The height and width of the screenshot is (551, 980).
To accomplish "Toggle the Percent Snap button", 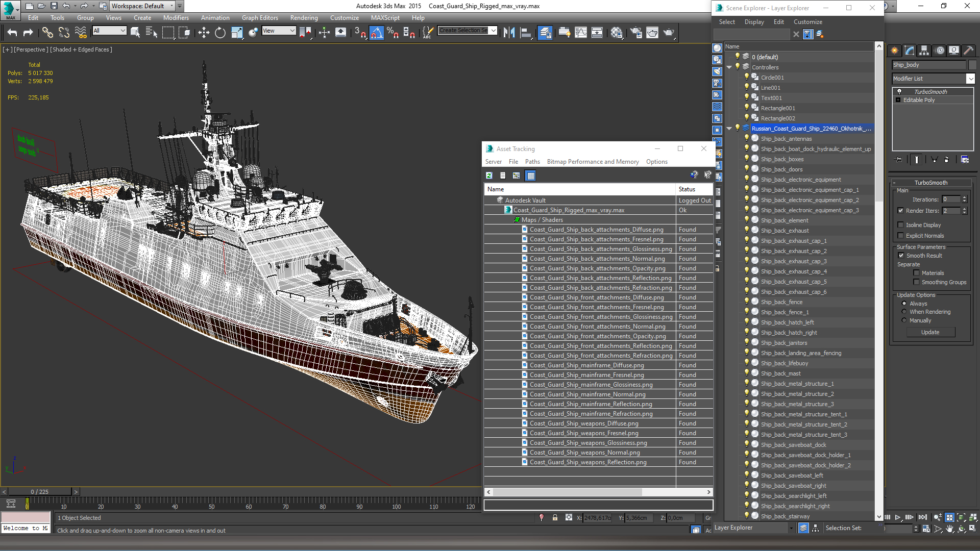I will pyautogui.click(x=393, y=33).
